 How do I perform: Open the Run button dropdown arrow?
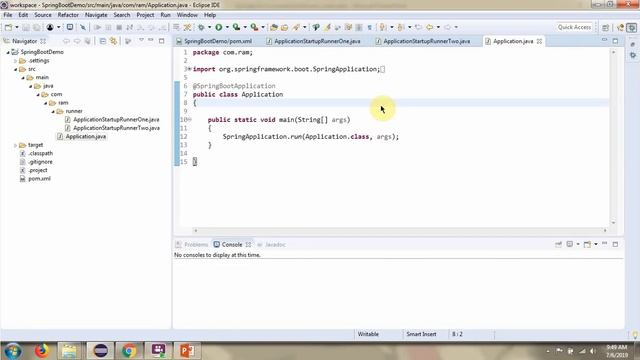227,27
